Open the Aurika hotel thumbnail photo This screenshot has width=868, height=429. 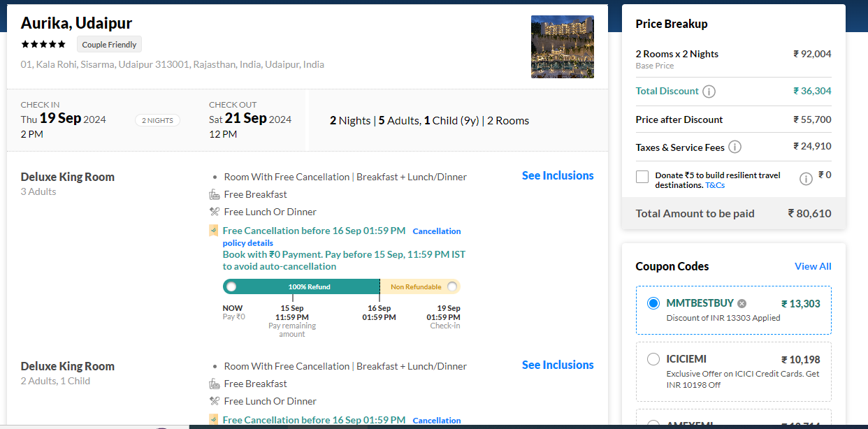pos(563,47)
